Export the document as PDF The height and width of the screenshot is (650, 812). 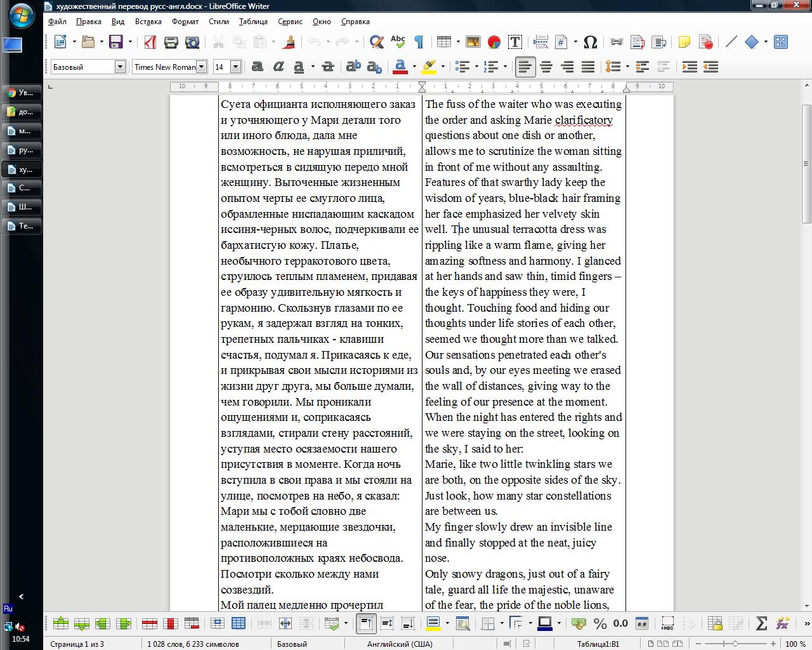pos(150,42)
